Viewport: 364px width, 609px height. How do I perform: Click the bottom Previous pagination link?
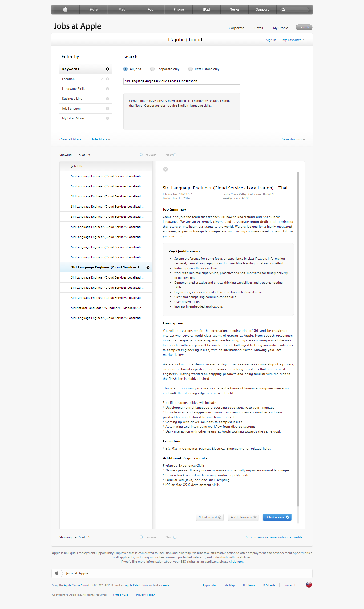coord(148,537)
